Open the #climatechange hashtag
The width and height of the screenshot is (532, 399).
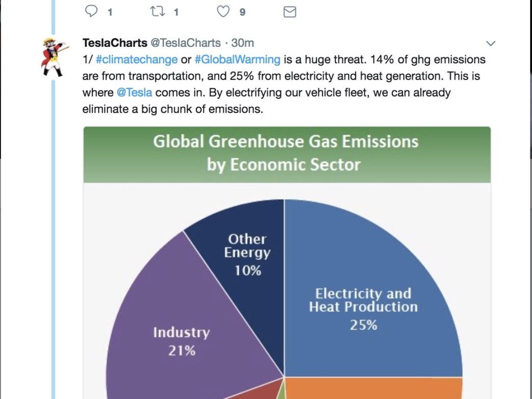[x=137, y=60]
